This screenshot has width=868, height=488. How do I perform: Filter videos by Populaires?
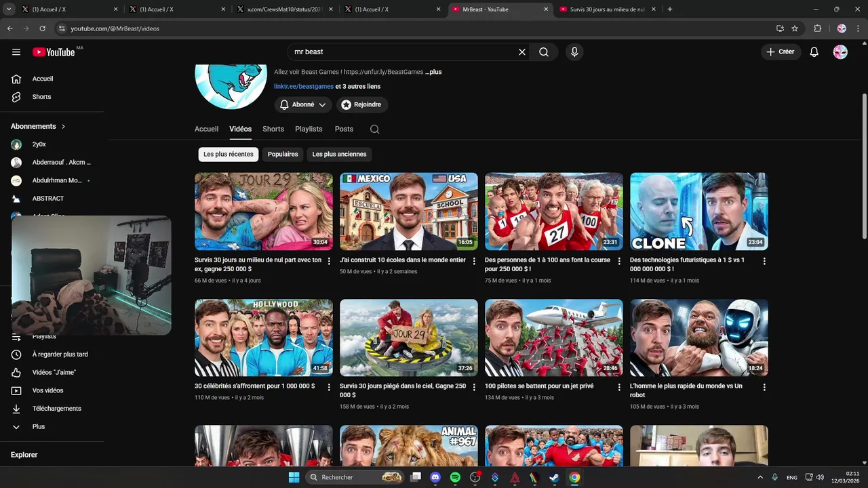[283, 155]
